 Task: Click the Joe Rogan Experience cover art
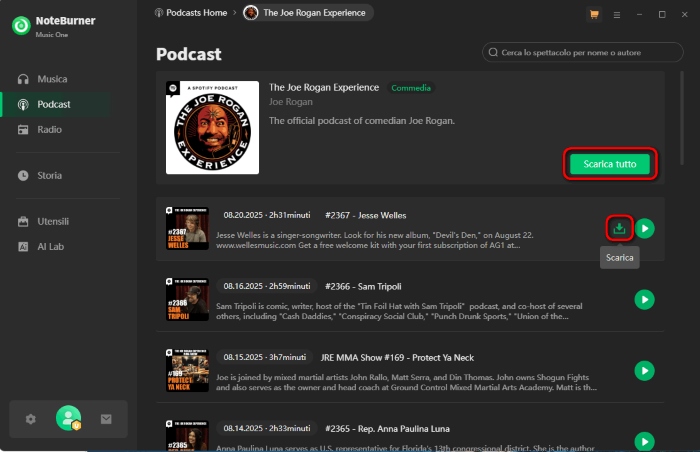[x=212, y=127]
